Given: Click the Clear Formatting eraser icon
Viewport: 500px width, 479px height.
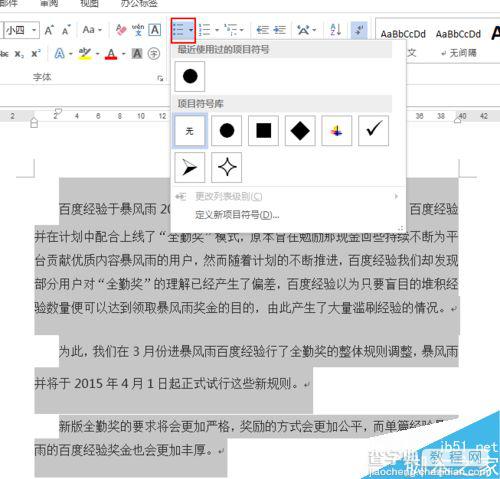Looking at the screenshot, I should [121, 30].
